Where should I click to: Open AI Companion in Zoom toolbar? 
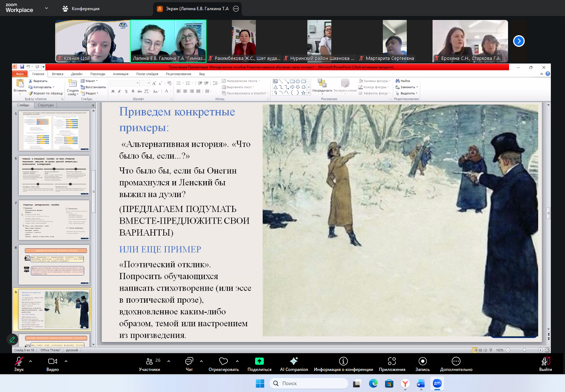point(294,361)
